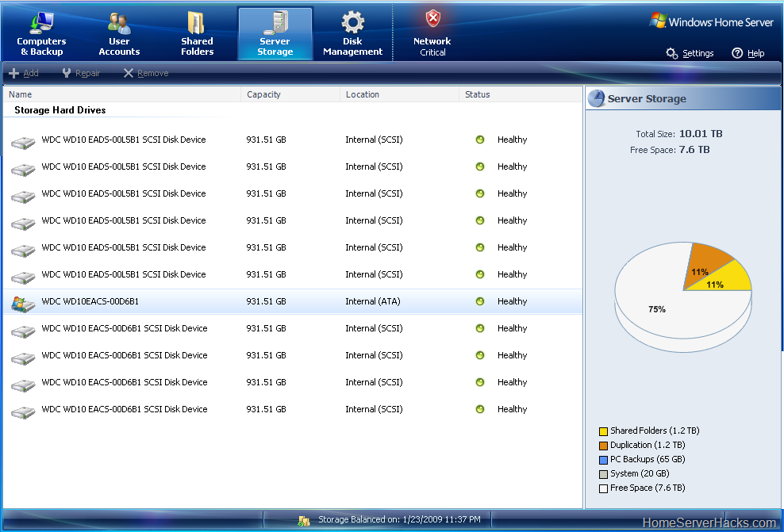Open the Computers & Backup tab
Viewport: 784px width, 532px height.
(x=41, y=34)
